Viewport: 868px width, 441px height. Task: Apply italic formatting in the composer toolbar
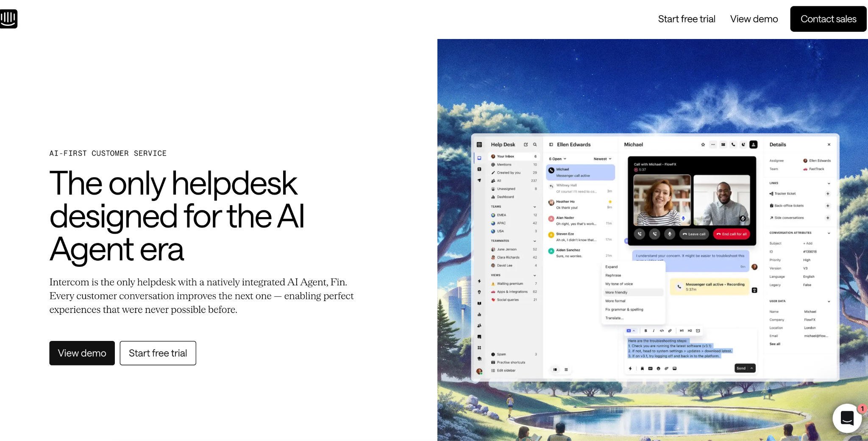click(x=654, y=331)
